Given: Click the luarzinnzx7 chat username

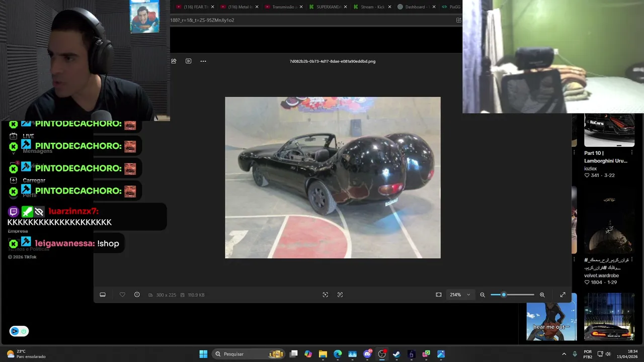Looking at the screenshot, I should pos(73,211).
